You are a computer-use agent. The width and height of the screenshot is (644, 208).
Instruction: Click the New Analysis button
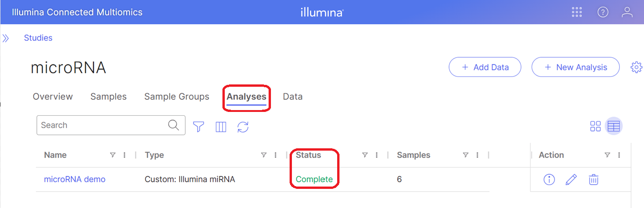point(575,67)
